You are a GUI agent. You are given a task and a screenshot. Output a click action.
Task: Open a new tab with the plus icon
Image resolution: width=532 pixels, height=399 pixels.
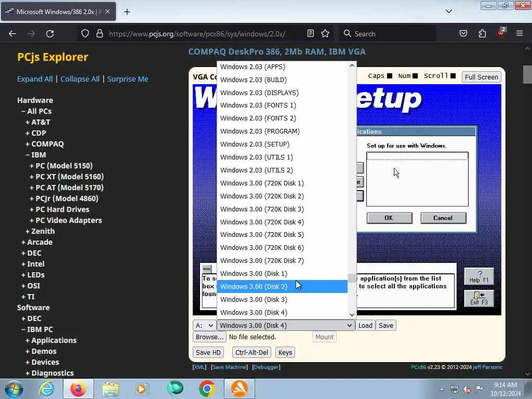point(127,12)
